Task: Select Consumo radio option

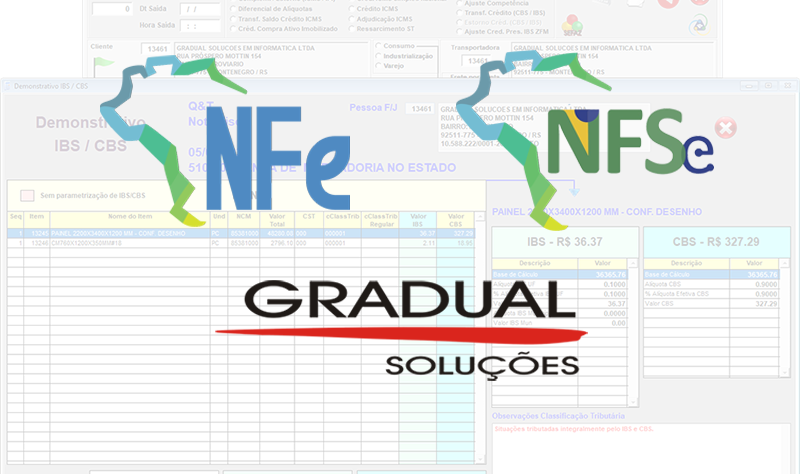Action: pos(379,46)
